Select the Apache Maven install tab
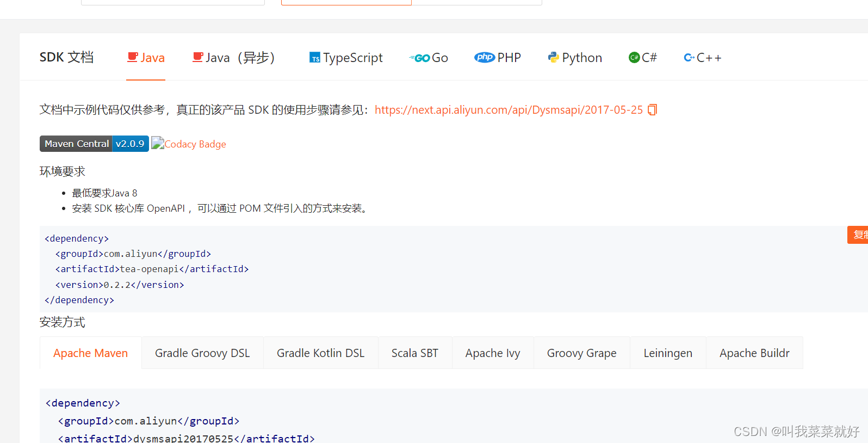Viewport: 868px width, 443px height. [91, 353]
